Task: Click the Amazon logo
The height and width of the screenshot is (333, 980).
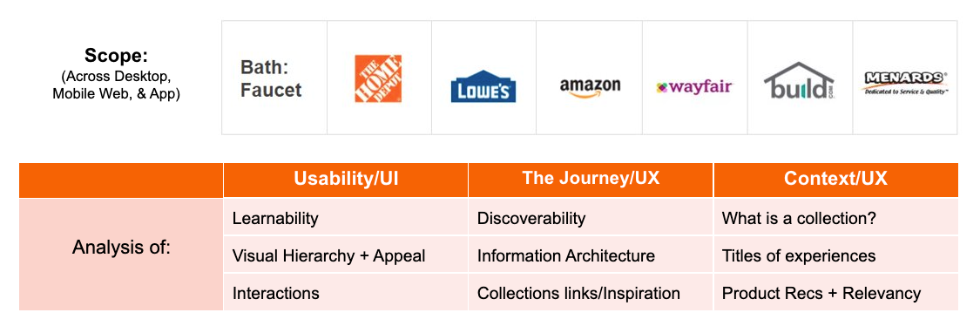Action: [590, 88]
